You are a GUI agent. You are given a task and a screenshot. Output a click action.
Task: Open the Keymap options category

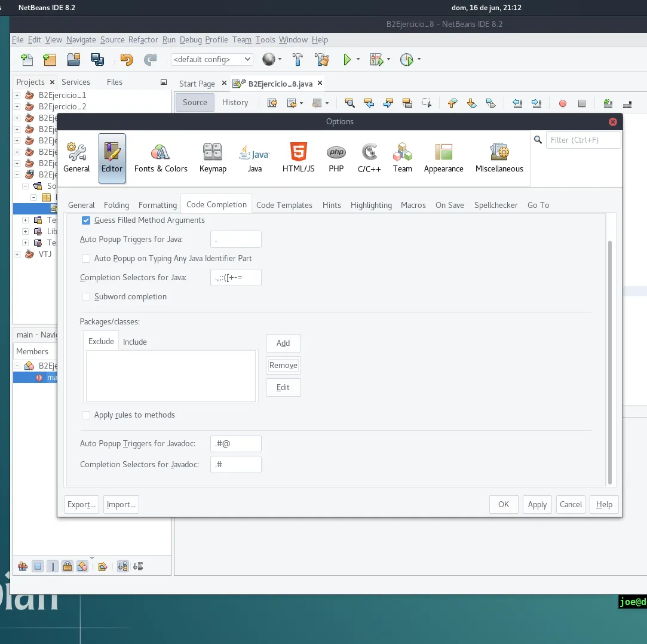(213, 158)
